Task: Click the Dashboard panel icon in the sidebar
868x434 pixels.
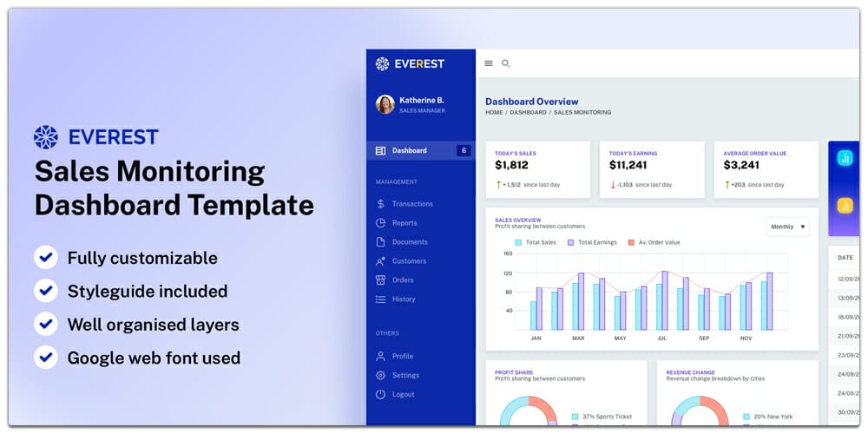Action: (x=380, y=150)
